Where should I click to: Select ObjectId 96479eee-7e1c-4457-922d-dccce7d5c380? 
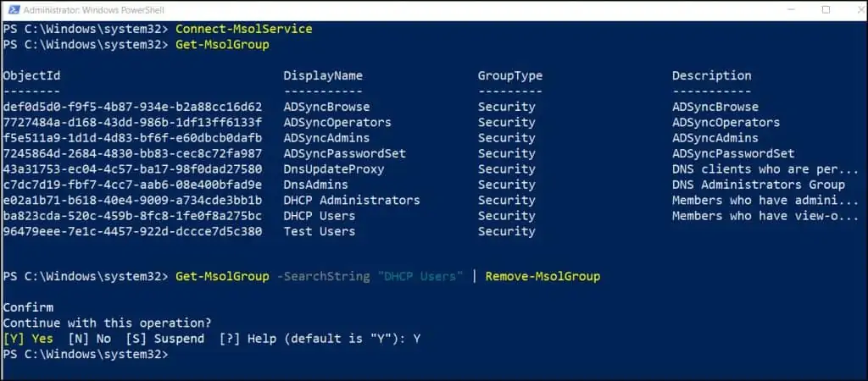132,231
